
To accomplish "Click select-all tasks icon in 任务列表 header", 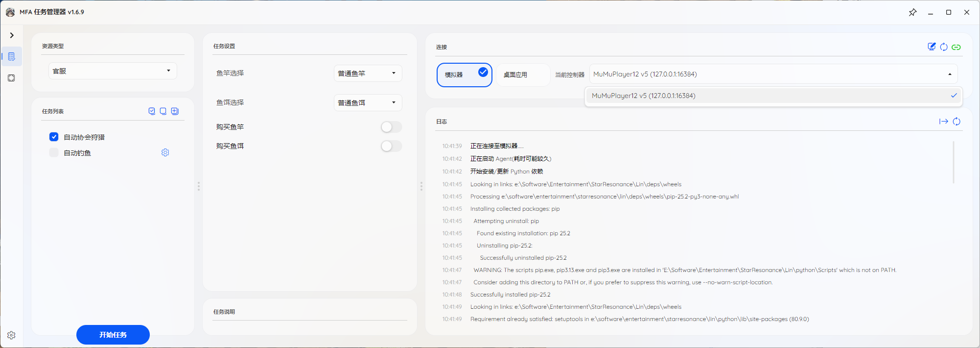I will tap(152, 111).
